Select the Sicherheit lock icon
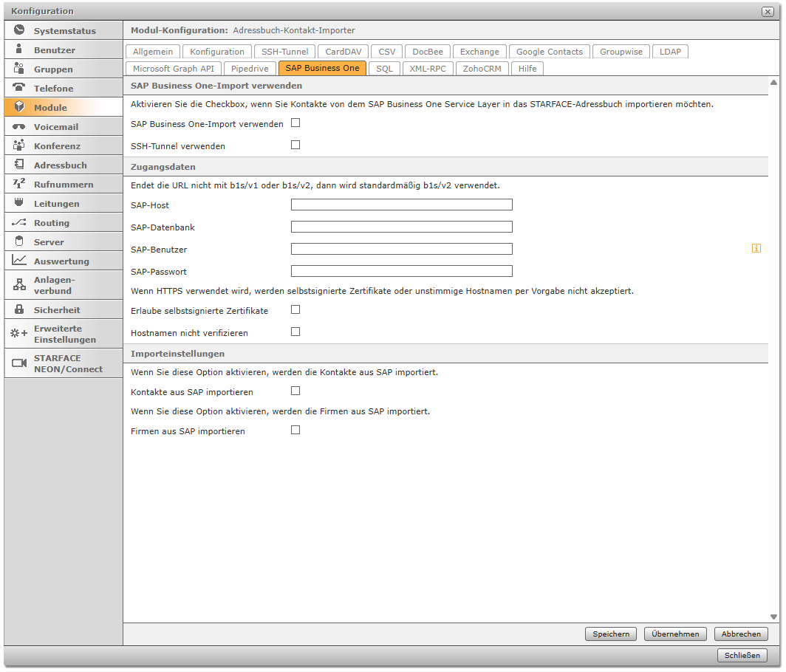Image resolution: width=786 pixels, height=672 pixels. (19, 309)
